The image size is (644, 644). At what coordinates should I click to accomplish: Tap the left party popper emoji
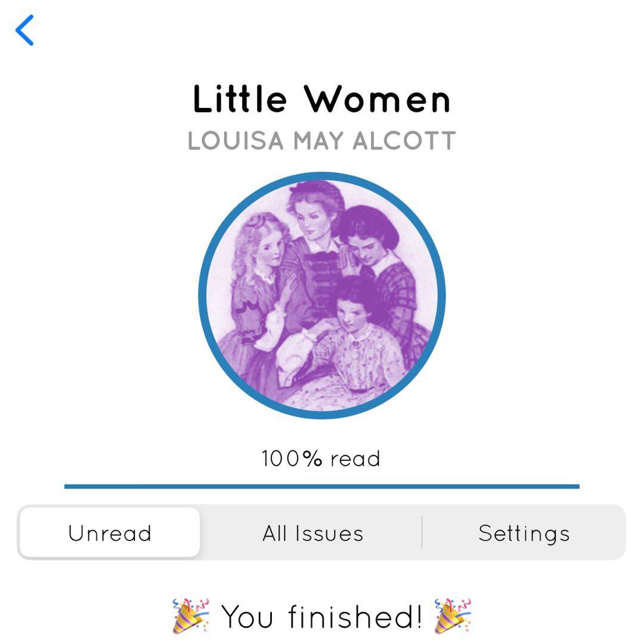point(191,615)
